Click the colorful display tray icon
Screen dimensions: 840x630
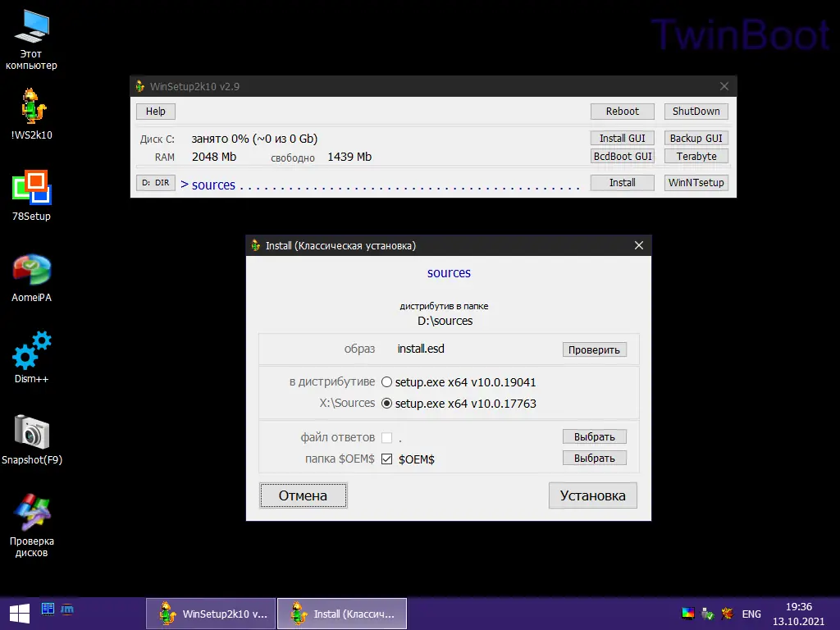point(688,614)
